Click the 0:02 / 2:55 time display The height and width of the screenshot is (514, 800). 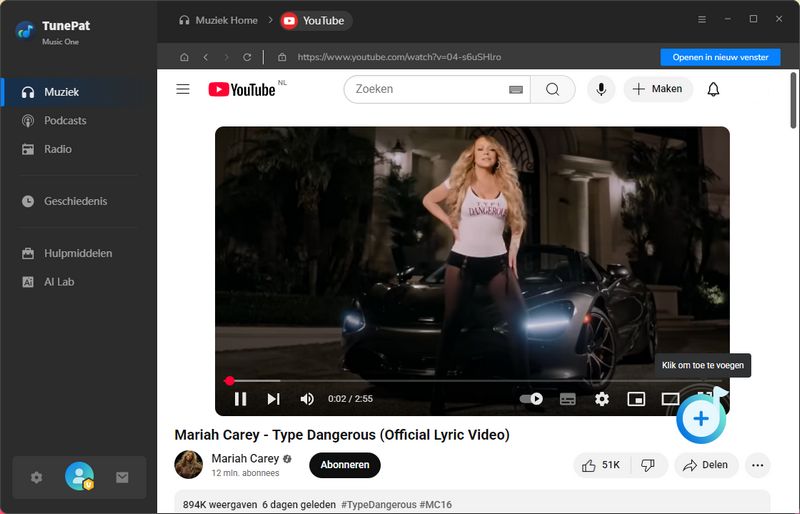coord(350,399)
